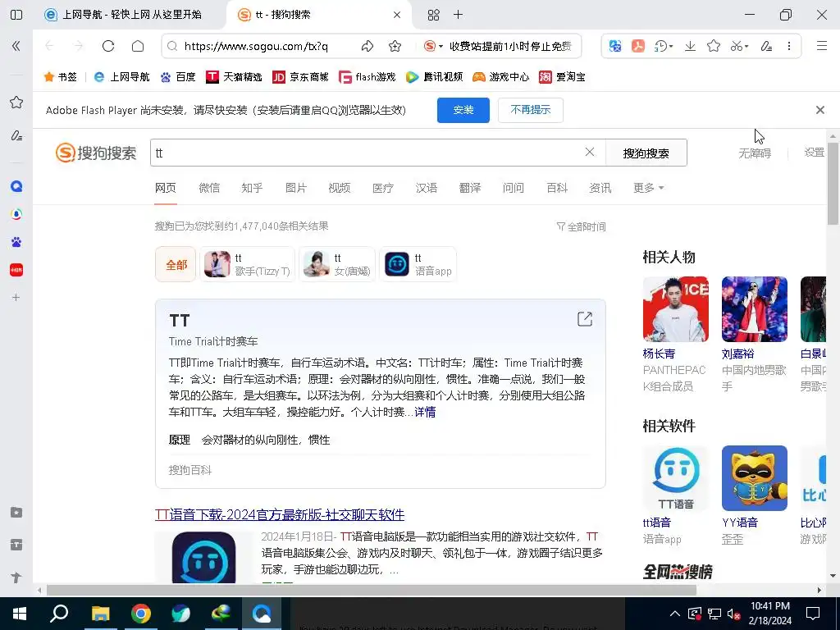This screenshot has height=630, width=840.
Task: Open the downloads arrow icon
Action: point(690,46)
